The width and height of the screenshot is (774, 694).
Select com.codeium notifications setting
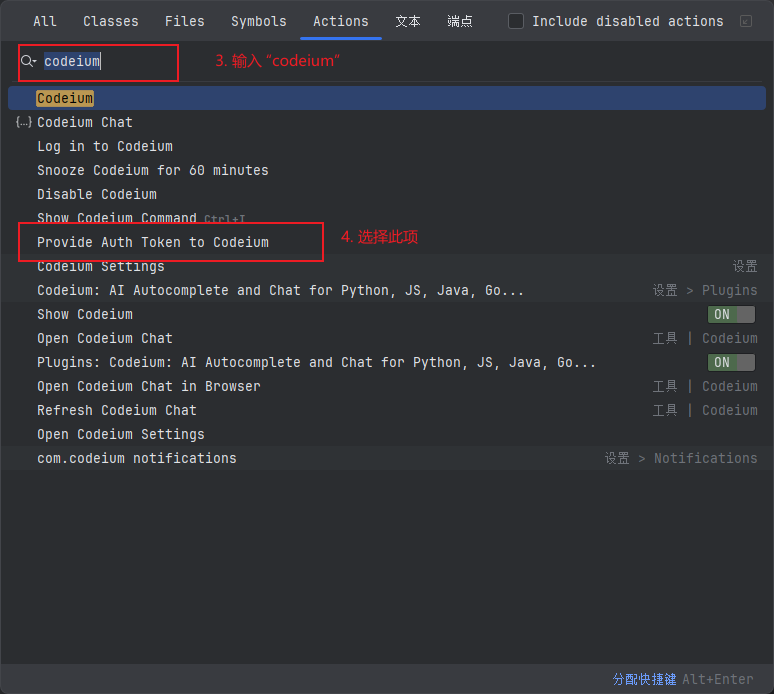[137, 458]
